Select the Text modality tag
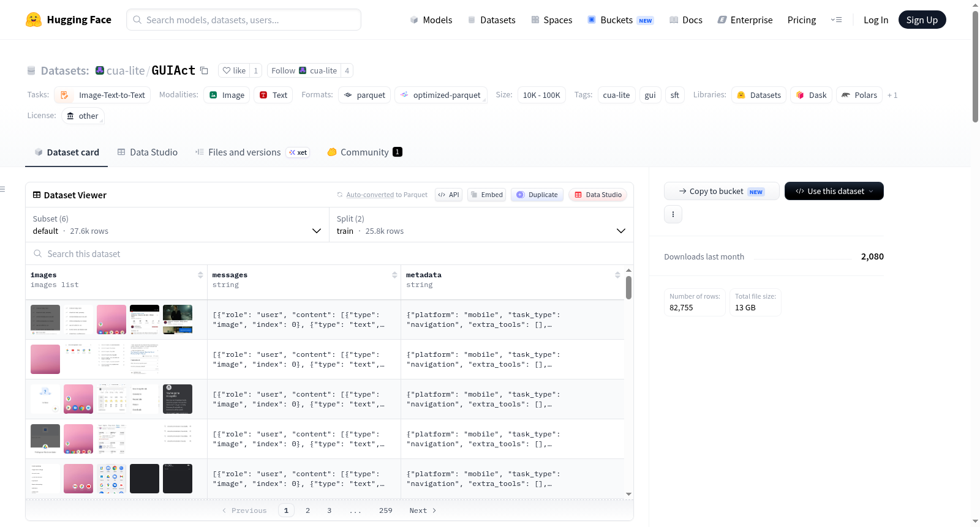This screenshot has width=980, height=527. pos(273,95)
